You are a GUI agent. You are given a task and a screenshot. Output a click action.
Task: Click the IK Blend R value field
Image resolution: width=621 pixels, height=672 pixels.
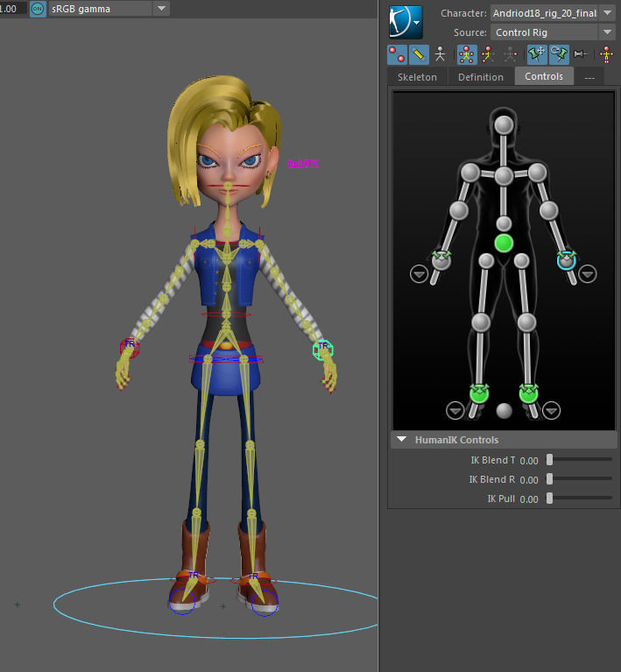529,480
